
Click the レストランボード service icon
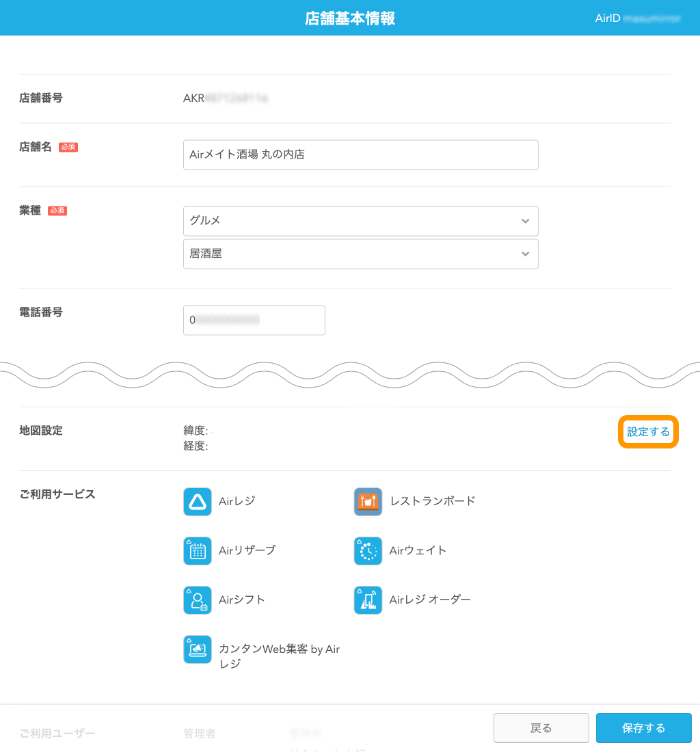[368, 501]
